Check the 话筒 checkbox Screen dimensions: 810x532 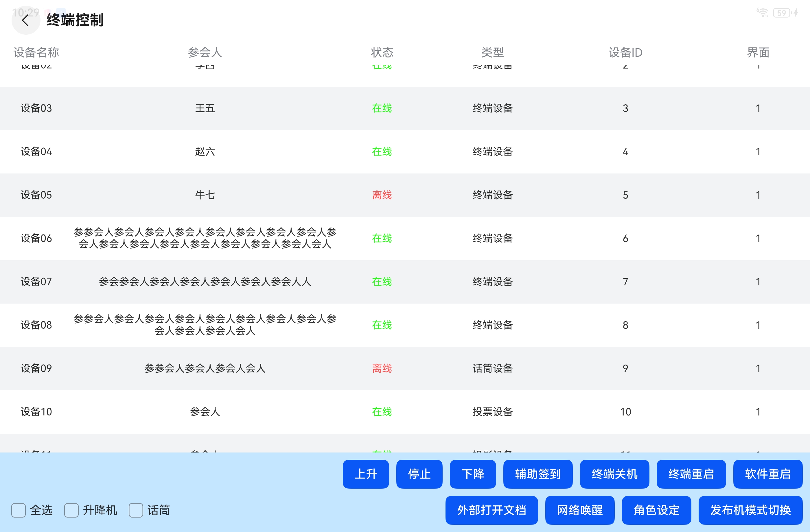(x=136, y=510)
